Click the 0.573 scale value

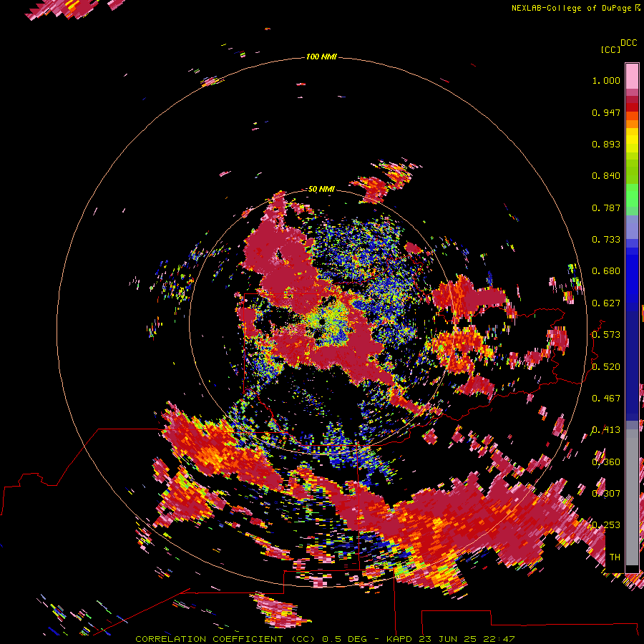point(606,335)
